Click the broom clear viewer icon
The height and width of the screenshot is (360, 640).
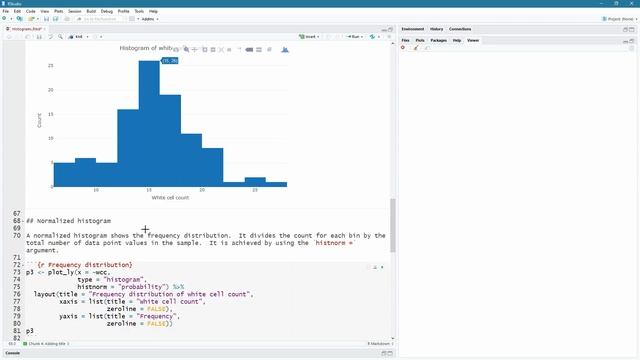point(416,48)
